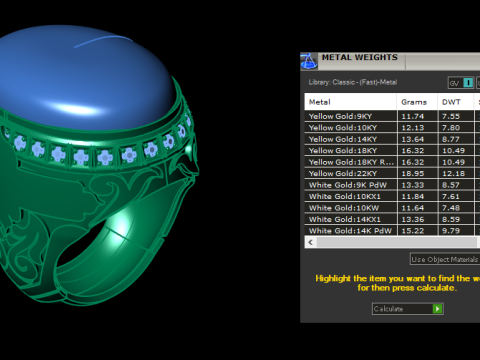
Task: Click the 8.77 DWT value
Action: (451, 139)
